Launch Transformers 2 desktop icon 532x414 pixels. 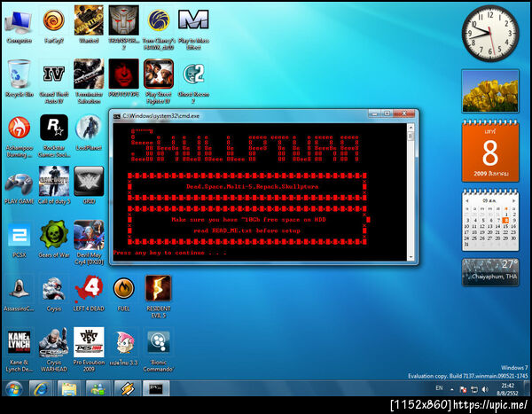point(123,27)
